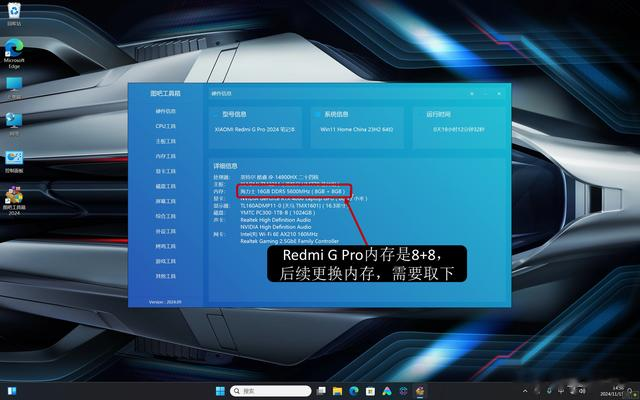Image resolution: width=640 pixels, height=400 pixels.
Task: Open the widgets button on the taskbar
Action: point(12,391)
